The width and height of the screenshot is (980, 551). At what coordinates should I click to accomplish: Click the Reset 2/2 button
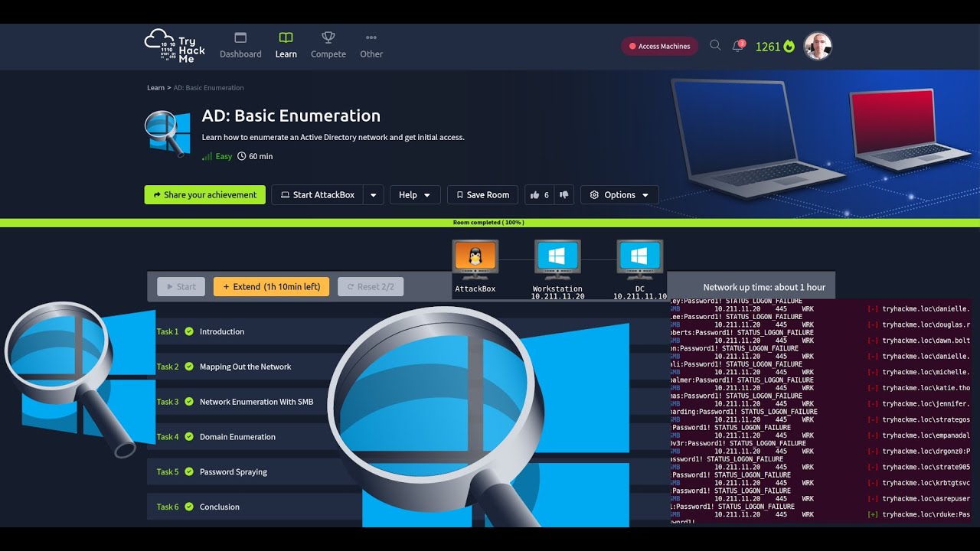[x=371, y=287]
